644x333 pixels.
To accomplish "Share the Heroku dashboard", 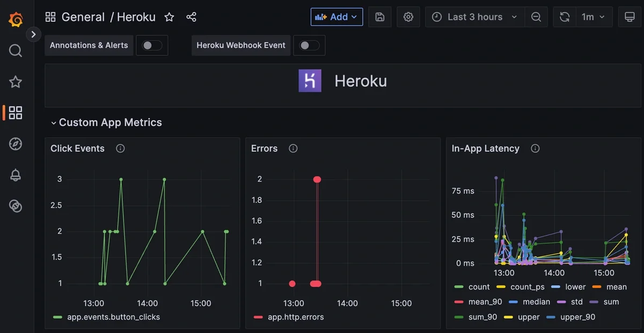I will (x=192, y=17).
